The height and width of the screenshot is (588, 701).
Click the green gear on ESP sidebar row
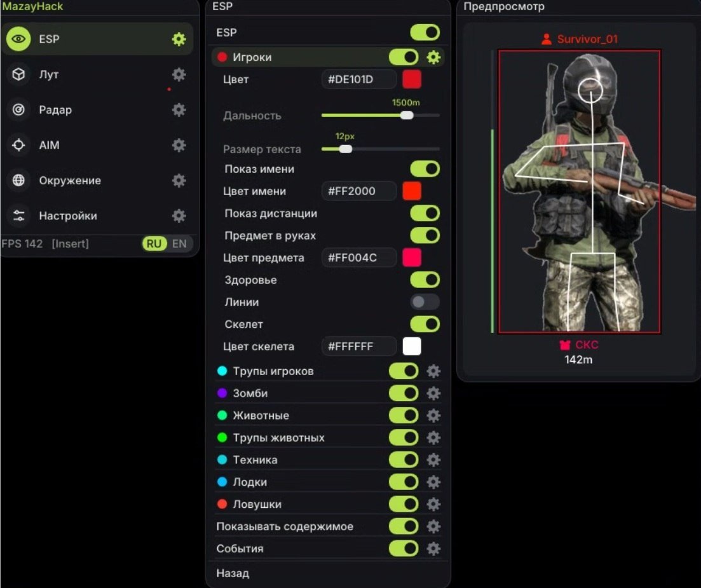(179, 39)
